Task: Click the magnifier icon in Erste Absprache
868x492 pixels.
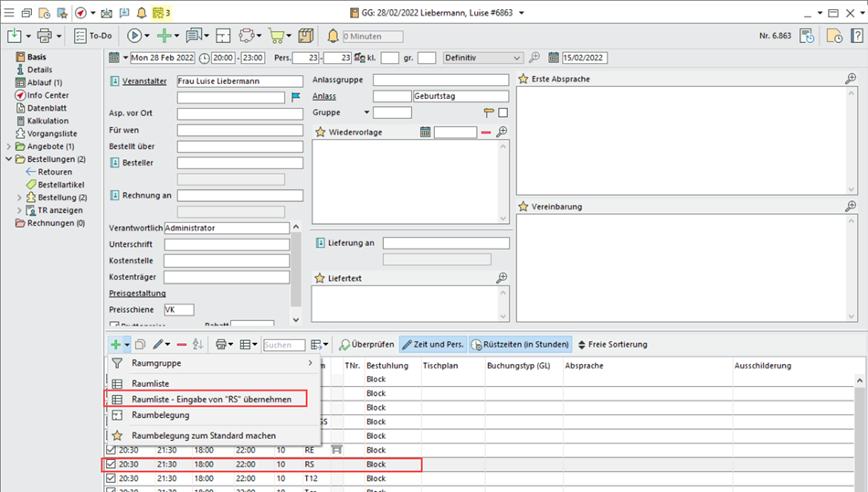Action: tap(850, 80)
